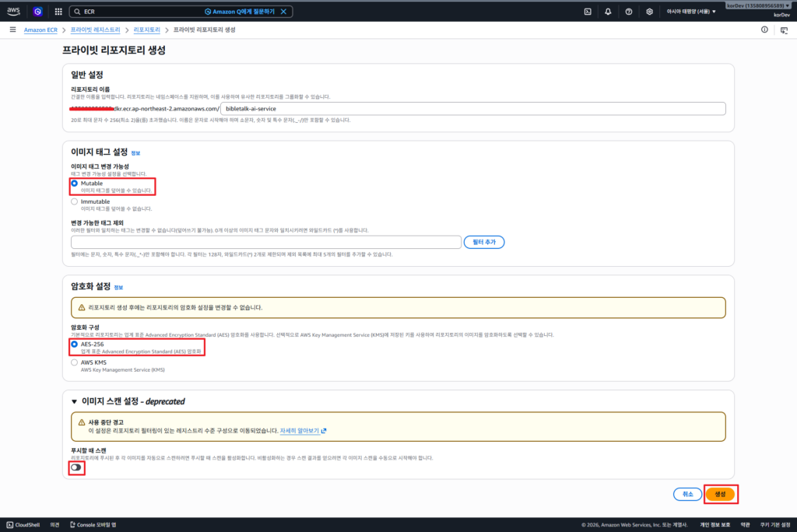The width and height of the screenshot is (797, 532).
Task: Click the 생성 button
Action: (720, 494)
